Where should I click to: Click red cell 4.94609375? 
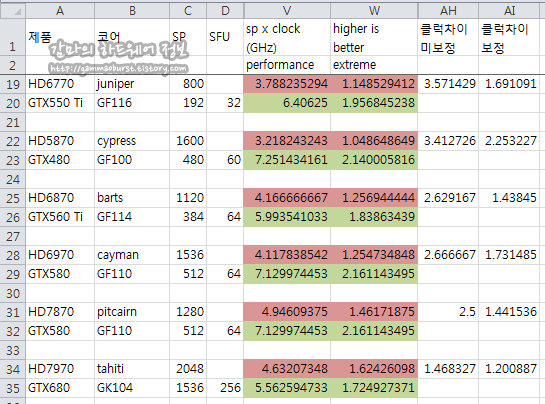point(287,312)
